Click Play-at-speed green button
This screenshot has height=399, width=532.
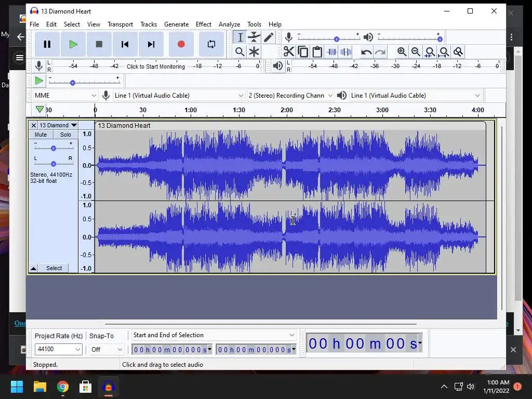tap(39, 81)
